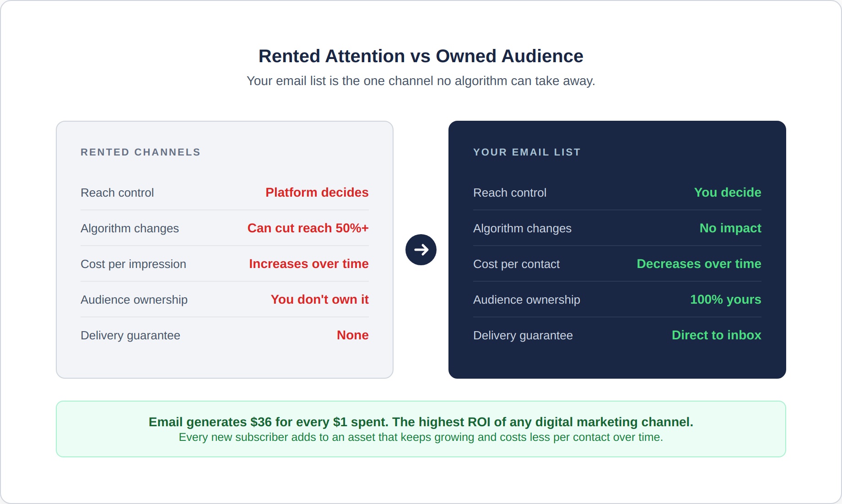Click the 'Direct to inbox' value
The image size is (842, 504).
coord(716,335)
